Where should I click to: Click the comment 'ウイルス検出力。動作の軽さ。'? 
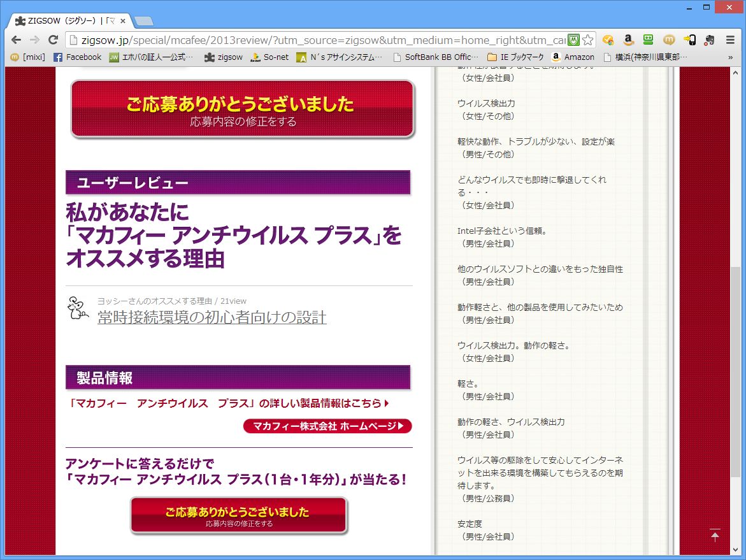tap(514, 345)
